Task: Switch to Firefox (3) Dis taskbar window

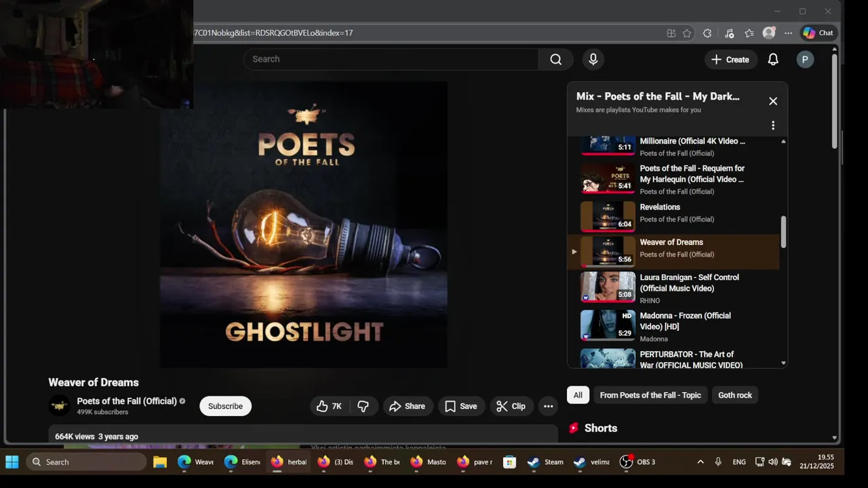Action: pyautogui.click(x=335, y=462)
